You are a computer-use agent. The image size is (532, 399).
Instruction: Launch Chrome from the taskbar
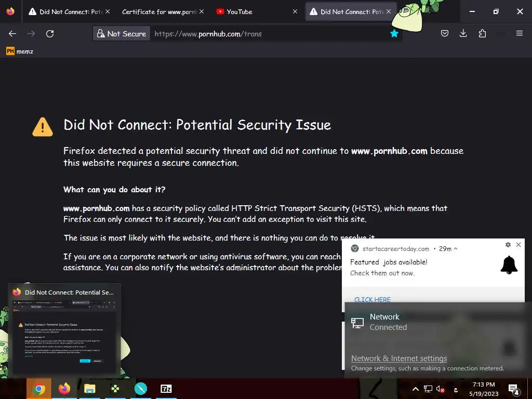(38, 389)
